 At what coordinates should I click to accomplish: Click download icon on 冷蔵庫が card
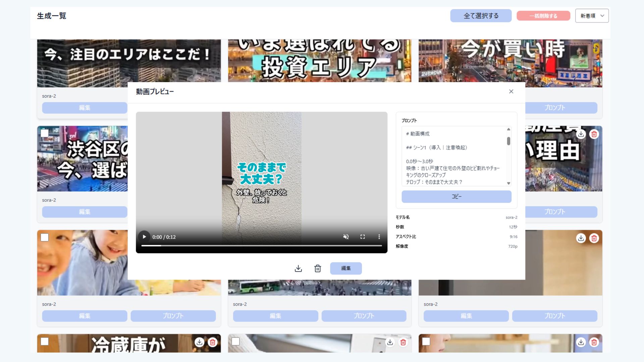(199, 342)
